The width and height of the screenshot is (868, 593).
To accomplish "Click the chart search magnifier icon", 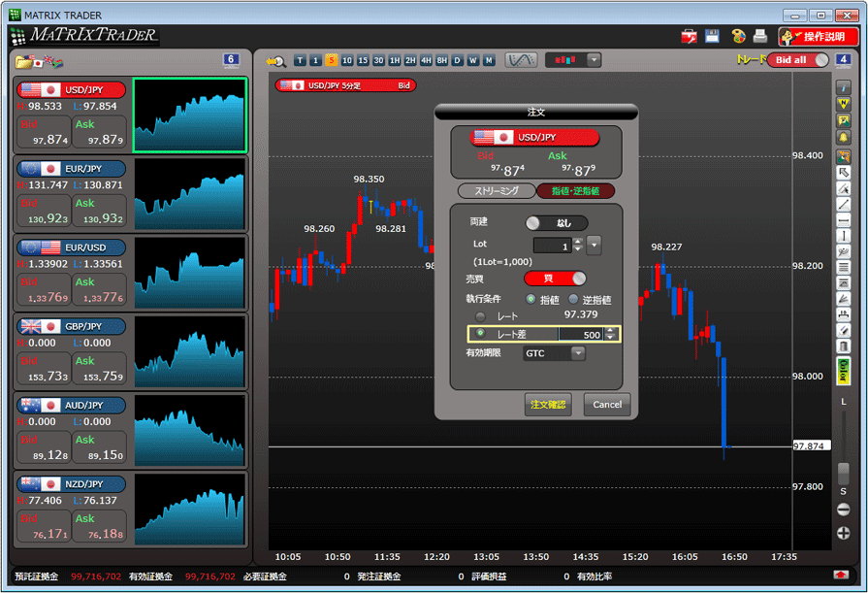I will coord(275,61).
